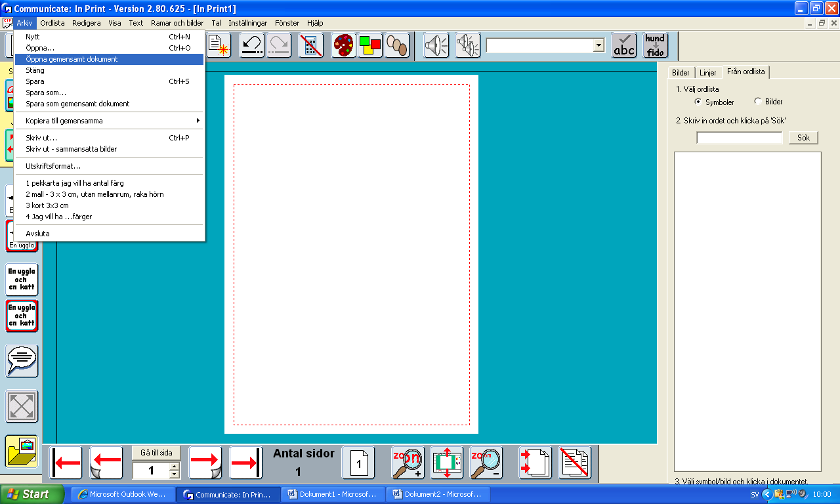Viewport: 840px width, 504px height.
Task: Open the 'Ramar och bilder' menu
Action: tap(177, 23)
